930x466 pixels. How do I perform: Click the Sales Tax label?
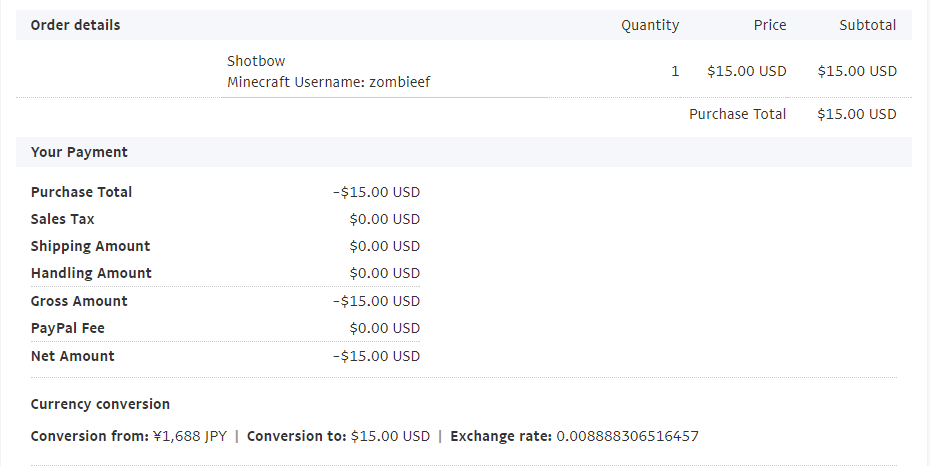pyautogui.click(x=63, y=219)
